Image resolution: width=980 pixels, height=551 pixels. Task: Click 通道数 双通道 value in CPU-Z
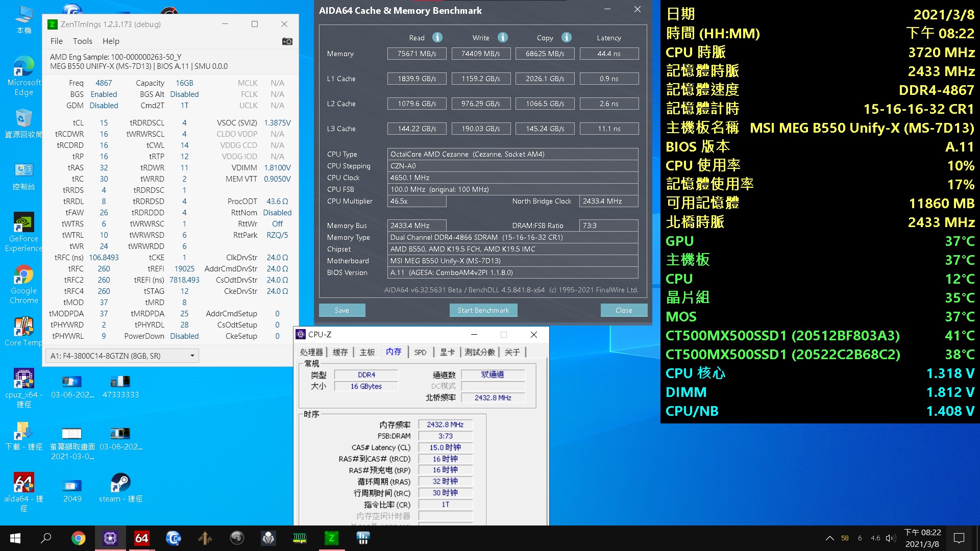[x=492, y=374]
